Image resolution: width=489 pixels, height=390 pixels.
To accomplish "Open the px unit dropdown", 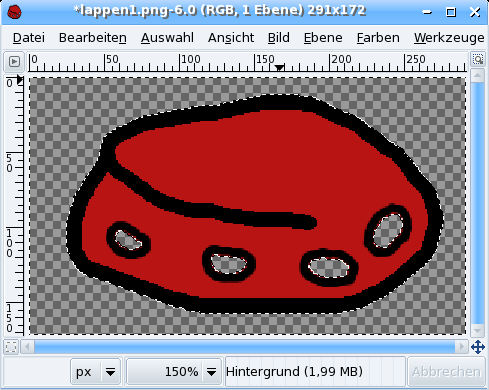I will (95, 371).
